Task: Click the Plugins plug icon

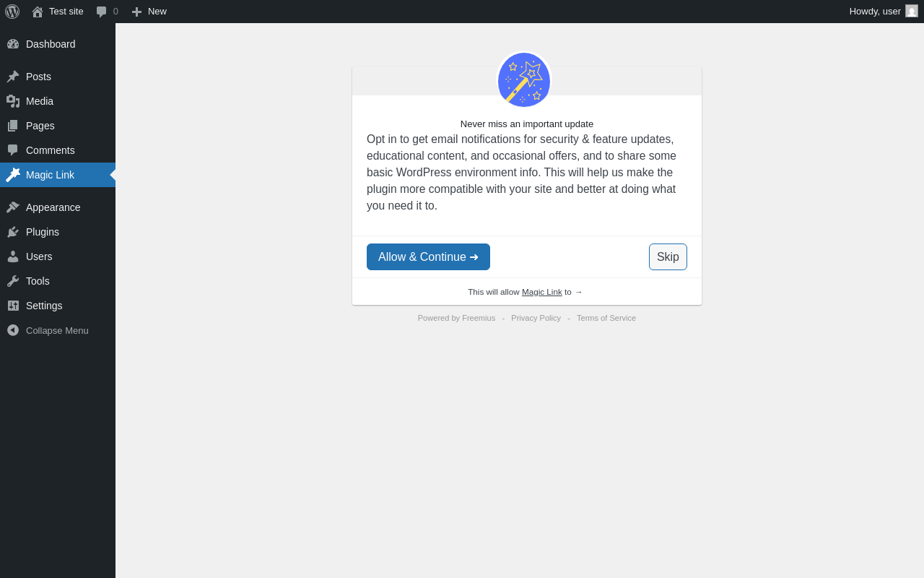Action: coord(13,232)
